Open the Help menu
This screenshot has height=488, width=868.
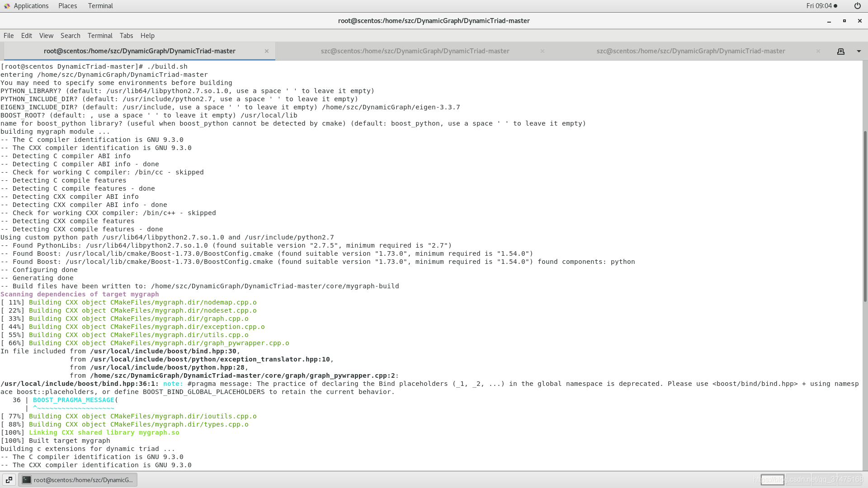tap(147, 36)
